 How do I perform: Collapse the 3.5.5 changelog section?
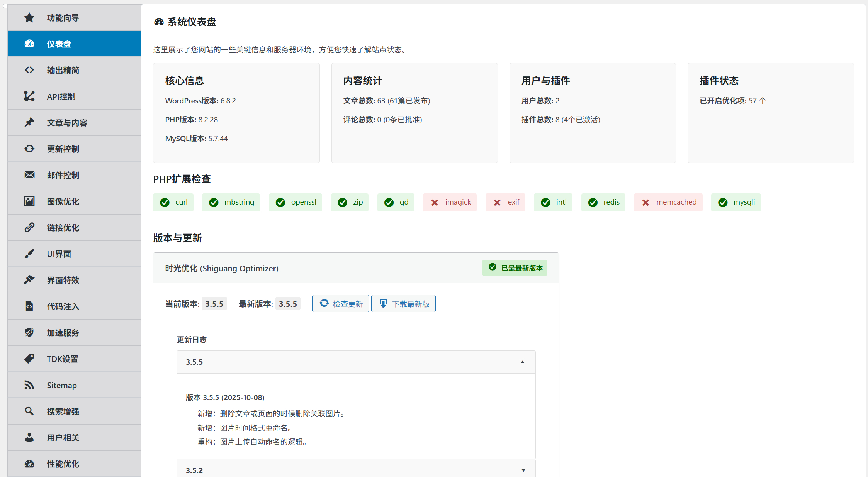[356, 362]
